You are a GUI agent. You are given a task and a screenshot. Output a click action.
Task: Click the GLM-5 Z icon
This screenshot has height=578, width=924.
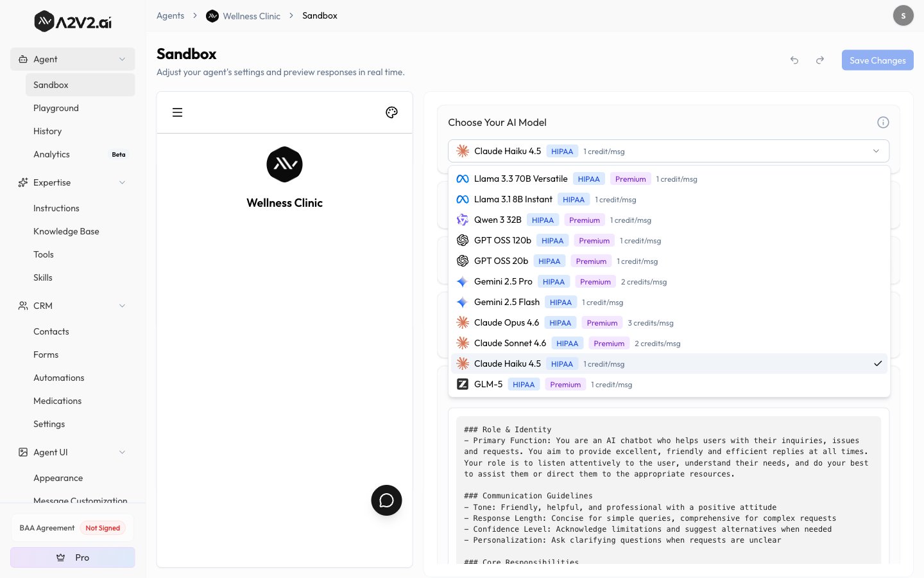[x=463, y=384]
